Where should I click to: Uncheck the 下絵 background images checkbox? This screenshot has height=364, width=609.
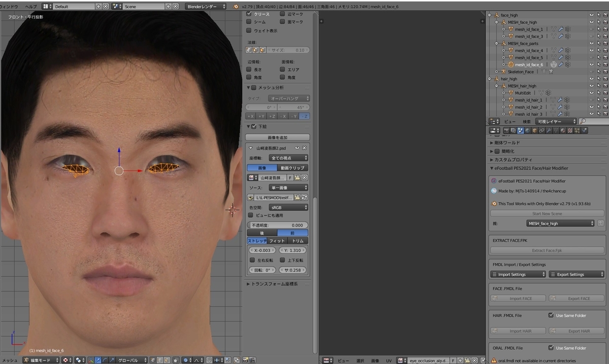click(x=254, y=126)
